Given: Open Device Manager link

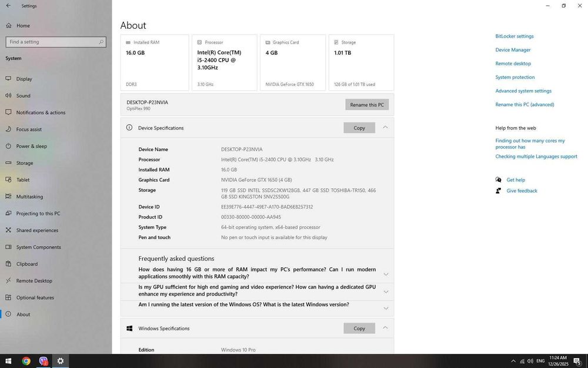Looking at the screenshot, I should point(513,50).
